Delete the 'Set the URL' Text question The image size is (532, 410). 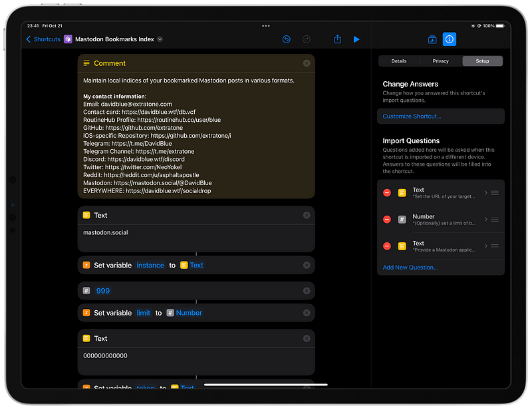387,192
